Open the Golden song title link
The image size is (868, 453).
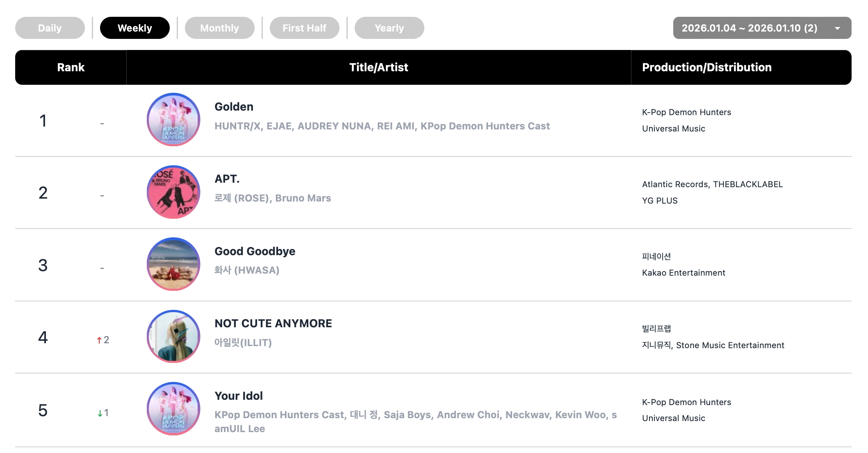coord(234,107)
